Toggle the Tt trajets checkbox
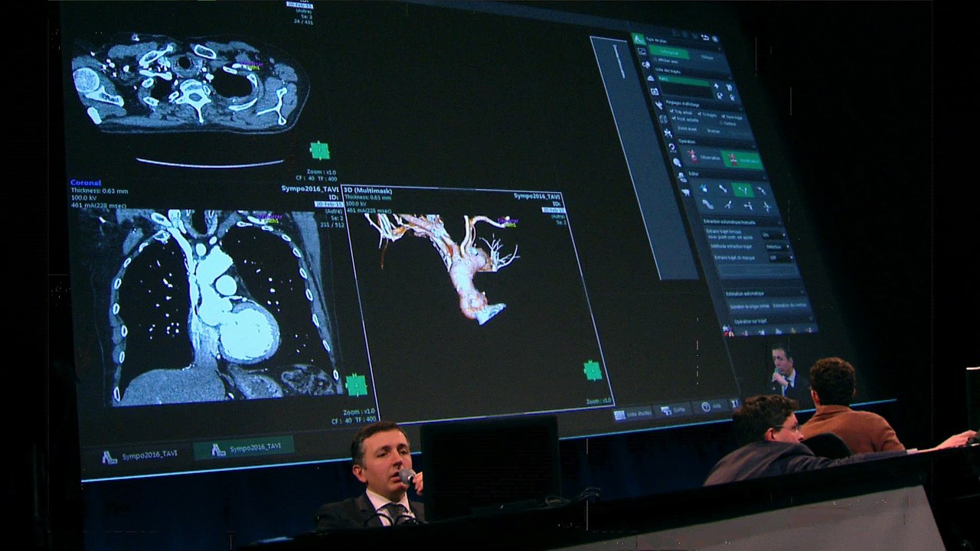This screenshot has width=980, height=551. [x=700, y=113]
